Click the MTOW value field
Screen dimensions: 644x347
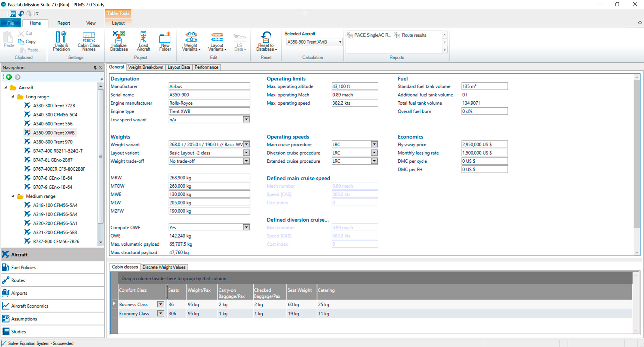[x=209, y=186]
